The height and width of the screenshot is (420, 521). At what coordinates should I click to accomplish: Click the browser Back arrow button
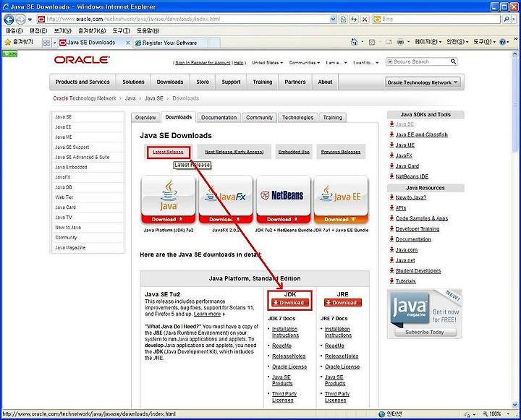tap(9, 20)
